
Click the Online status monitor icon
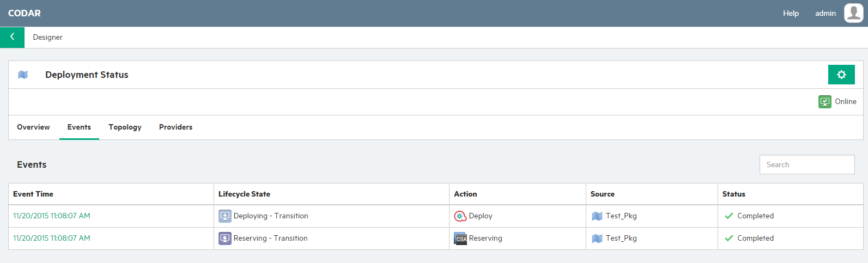click(x=824, y=102)
